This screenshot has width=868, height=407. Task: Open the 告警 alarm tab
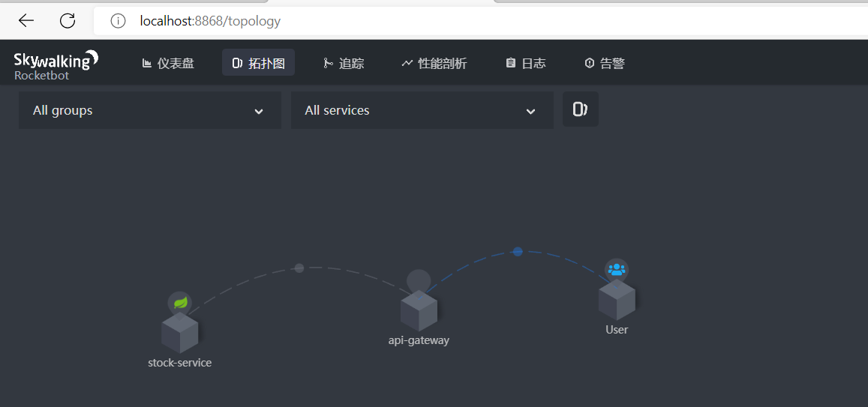[x=604, y=64]
